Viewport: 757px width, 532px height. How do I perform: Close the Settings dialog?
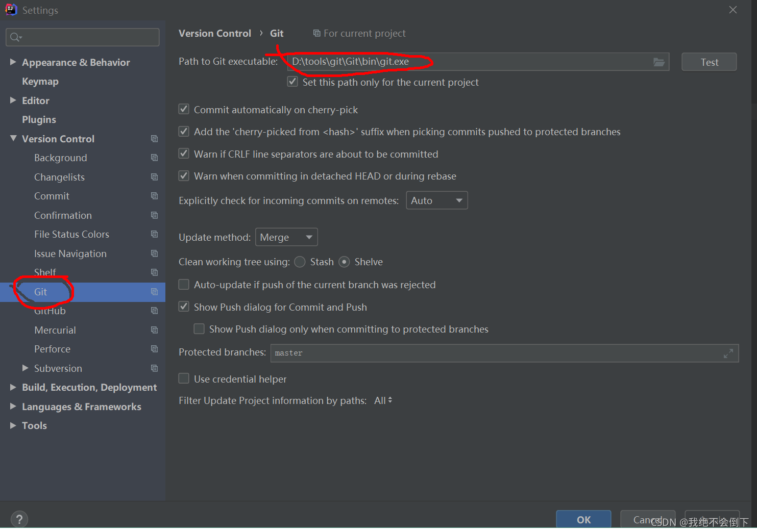(x=733, y=10)
